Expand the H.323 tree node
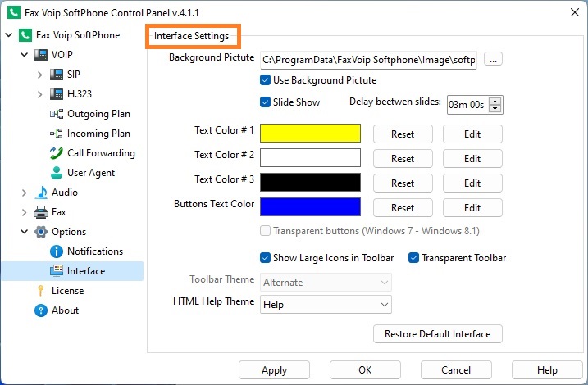The width and height of the screenshot is (588, 385). 39,94
